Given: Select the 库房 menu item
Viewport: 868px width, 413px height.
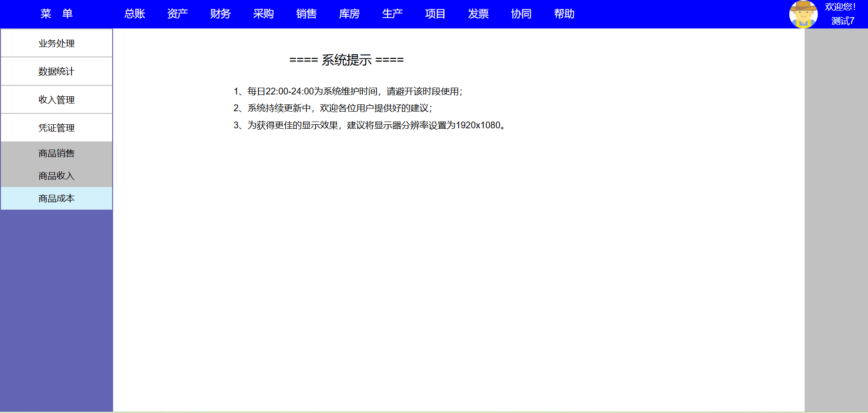Looking at the screenshot, I should pyautogui.click(x=350, y=14).
